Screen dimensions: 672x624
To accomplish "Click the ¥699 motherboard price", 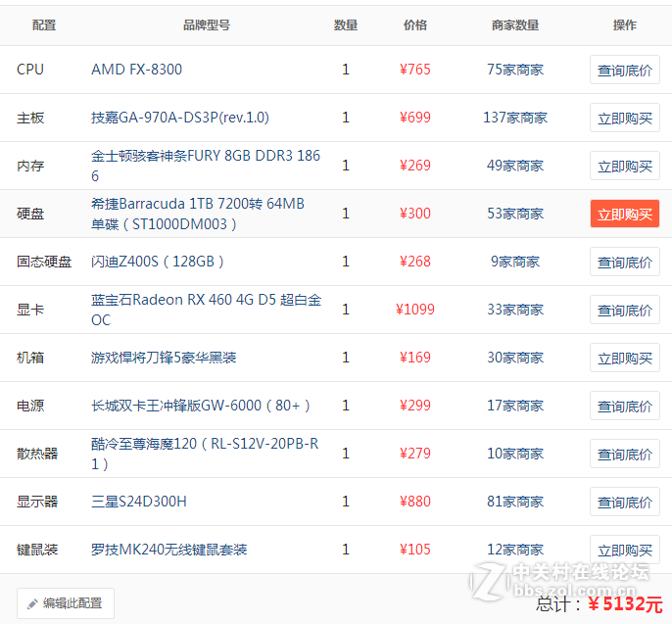I will 415,118.
